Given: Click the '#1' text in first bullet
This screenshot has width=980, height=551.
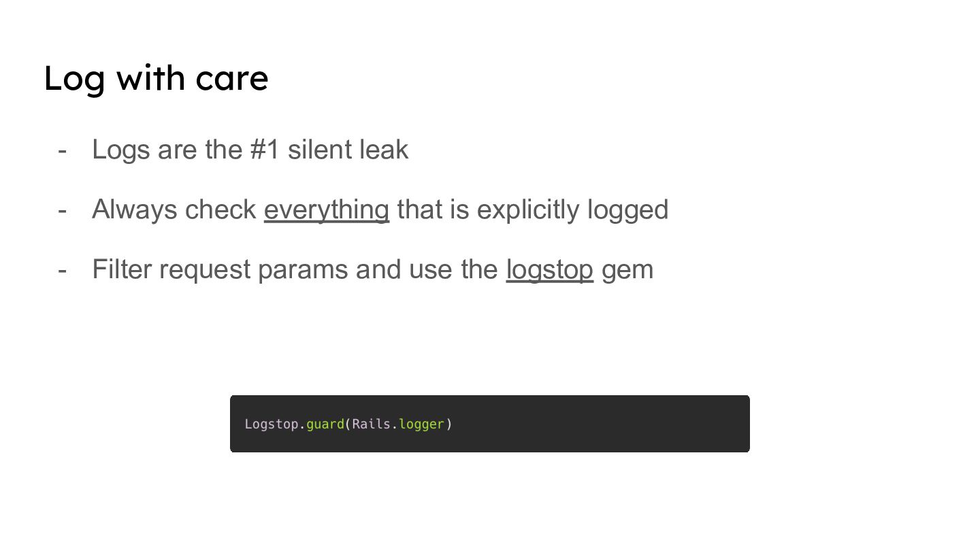Looking at the screenshot, I should click(265, 150).
